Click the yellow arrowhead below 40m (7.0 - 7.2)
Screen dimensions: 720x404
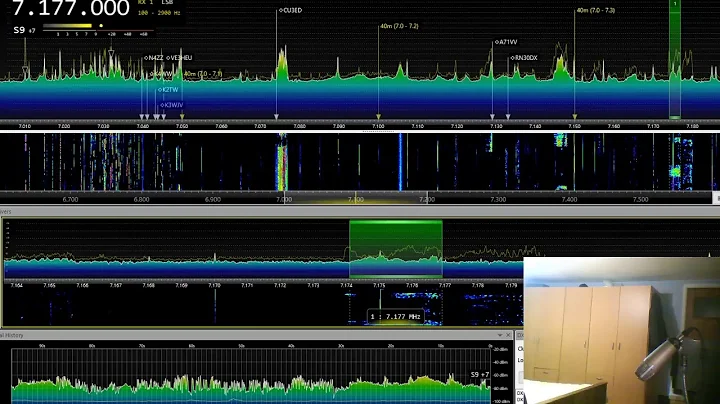378,117
